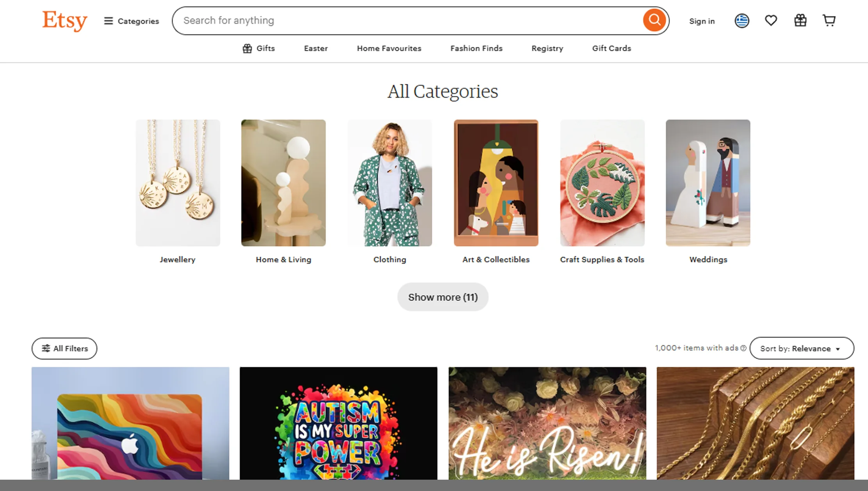Click the Gift Cards link

pos(611,48)
